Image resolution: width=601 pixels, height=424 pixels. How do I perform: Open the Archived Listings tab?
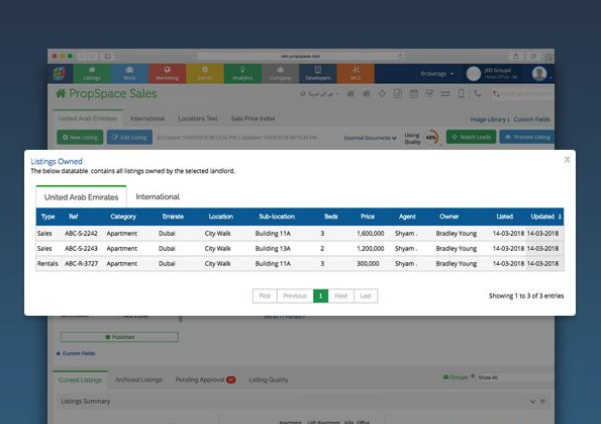point(138,380)
